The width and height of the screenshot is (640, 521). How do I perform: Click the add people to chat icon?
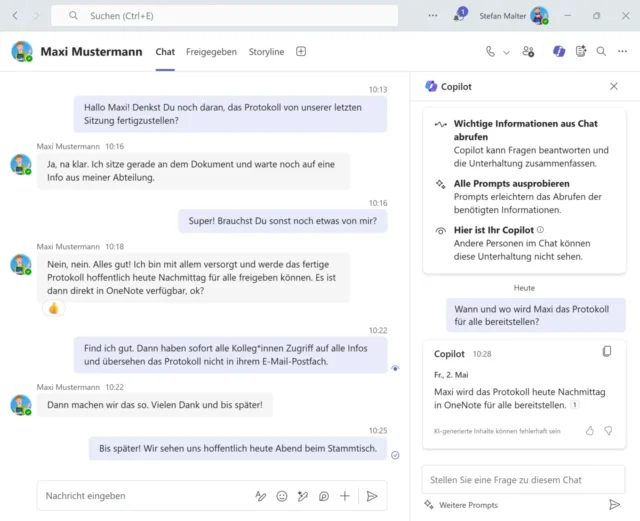point(528,51)
